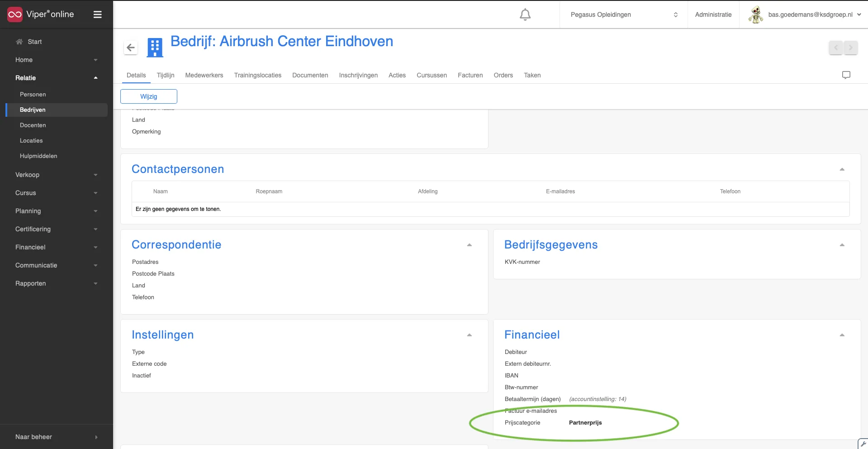Click the notification bell icon

click(x=525, y=14)
